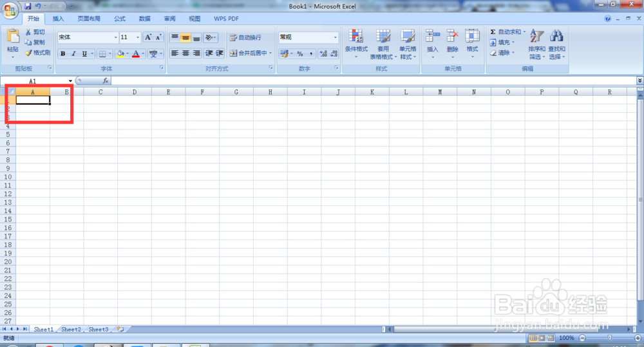Zoom in with the plus button
644x347 pixels.
click(x=638, y=338)
